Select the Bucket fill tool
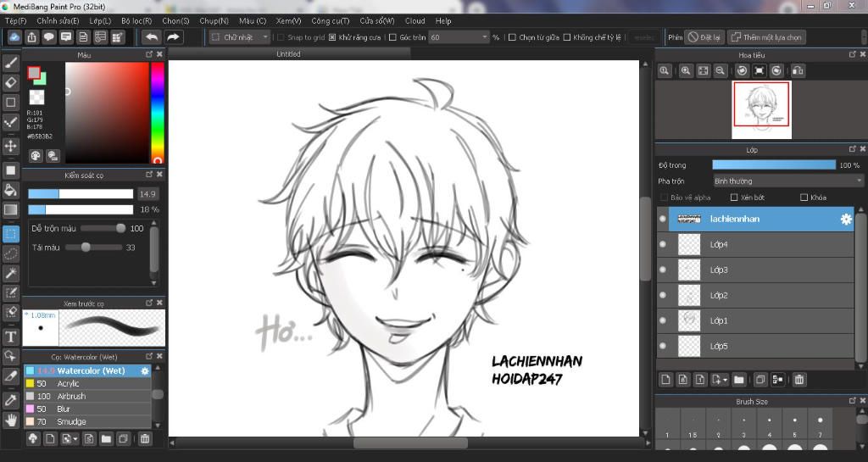The height and width of the screenshot is (462, 868). click(10, 190)
